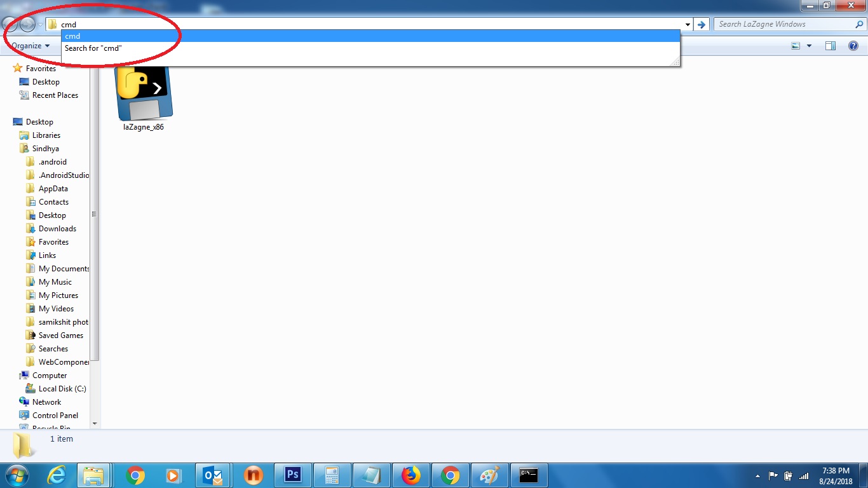This screenshot has width=868, height=488.
Task: Open My Videos folder
Action: (x=56, y=309)
